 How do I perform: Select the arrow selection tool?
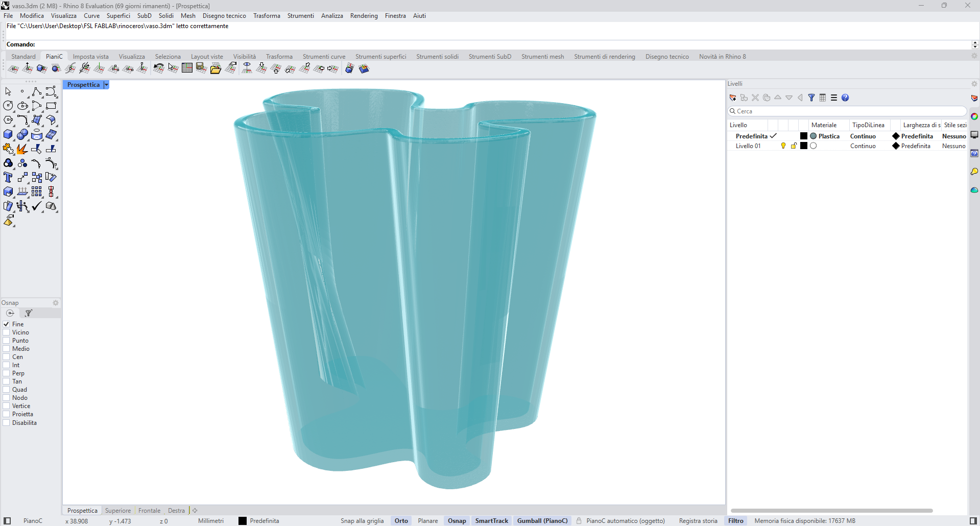click(8, 91)
